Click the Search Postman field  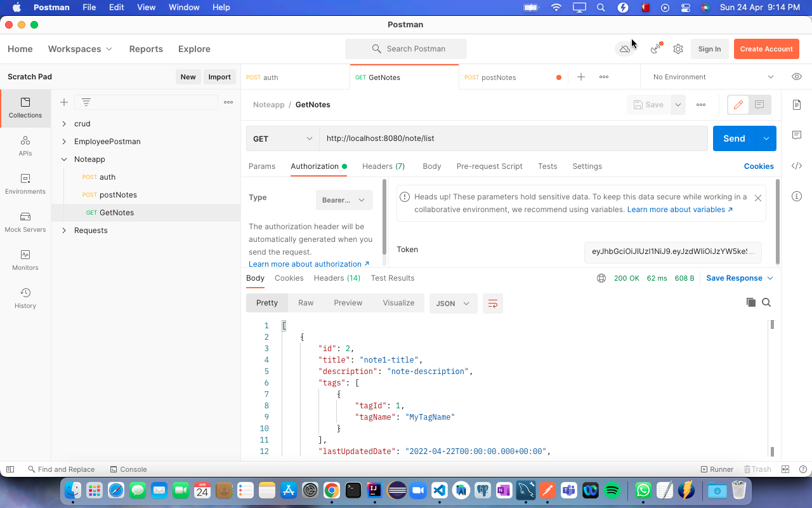[406, 49]
